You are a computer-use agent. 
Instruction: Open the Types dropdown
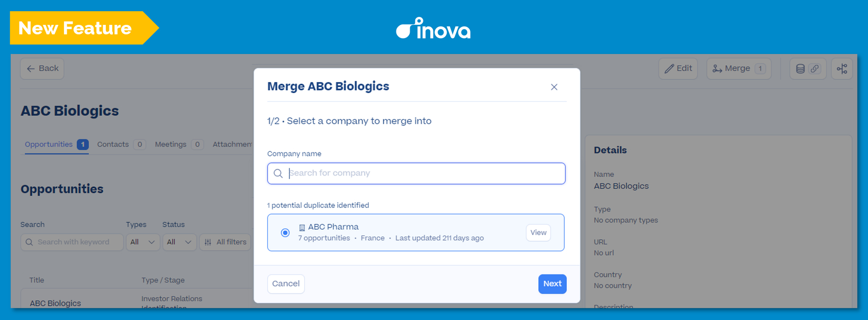point(143,242)
